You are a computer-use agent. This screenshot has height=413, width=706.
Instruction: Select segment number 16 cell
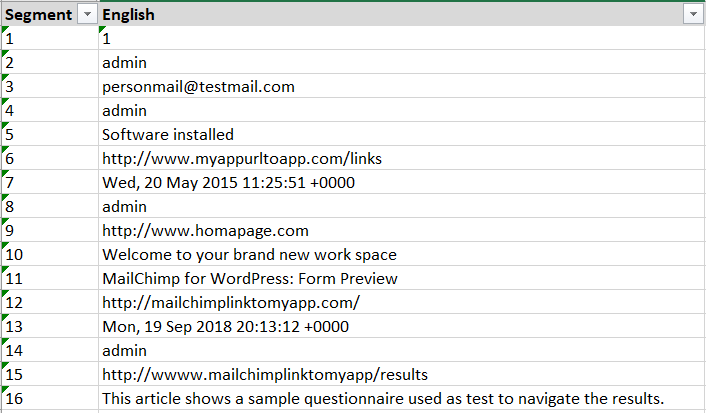50,399
